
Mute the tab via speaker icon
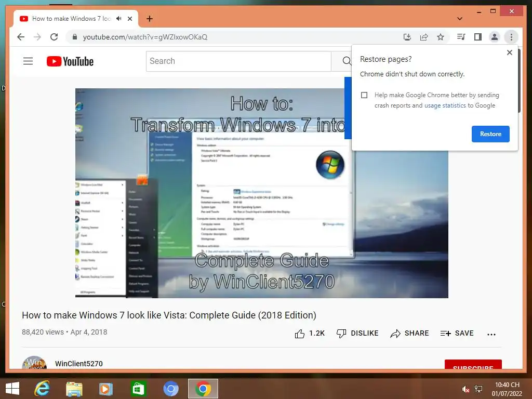point(119,19)
